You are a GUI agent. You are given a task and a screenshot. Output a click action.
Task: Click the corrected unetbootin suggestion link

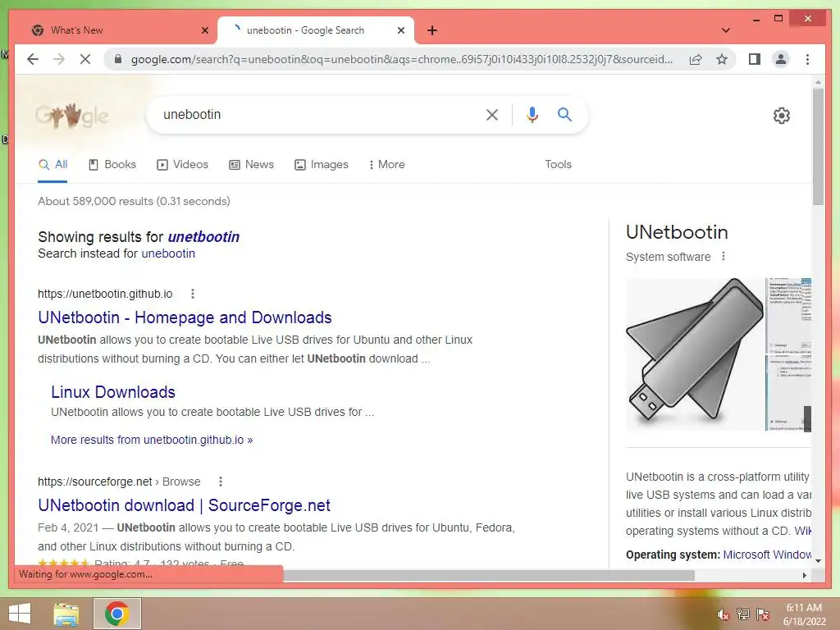click(203, 237)
